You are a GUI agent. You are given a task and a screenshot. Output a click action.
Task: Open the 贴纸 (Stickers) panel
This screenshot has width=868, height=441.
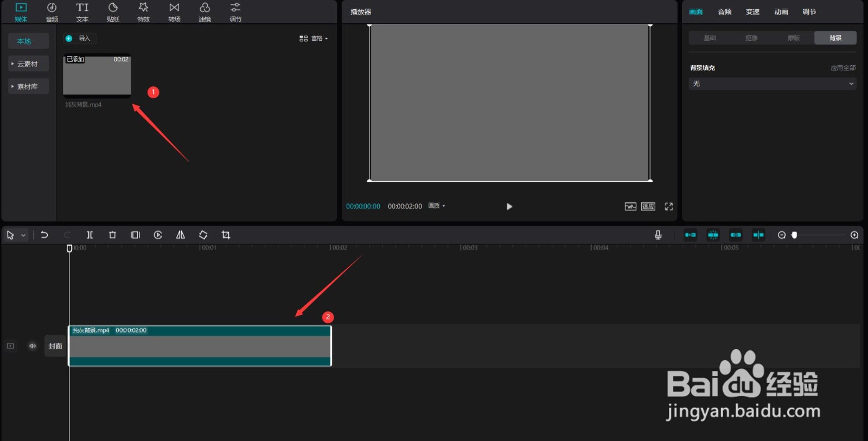pos(113,12)
